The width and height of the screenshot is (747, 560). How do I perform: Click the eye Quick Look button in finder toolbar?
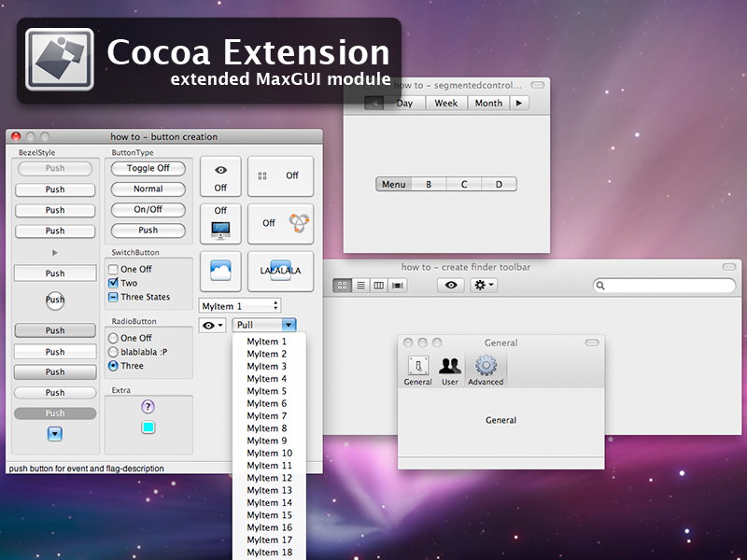[451, 285]
